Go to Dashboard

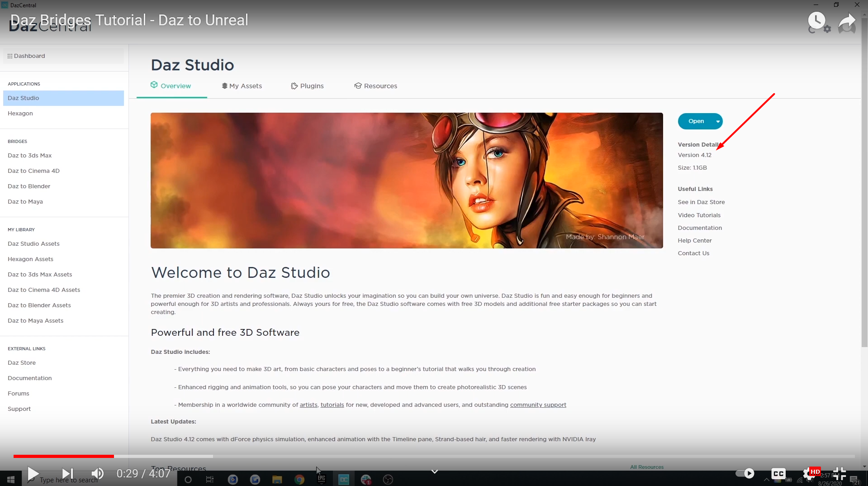[x=63, y=56]
